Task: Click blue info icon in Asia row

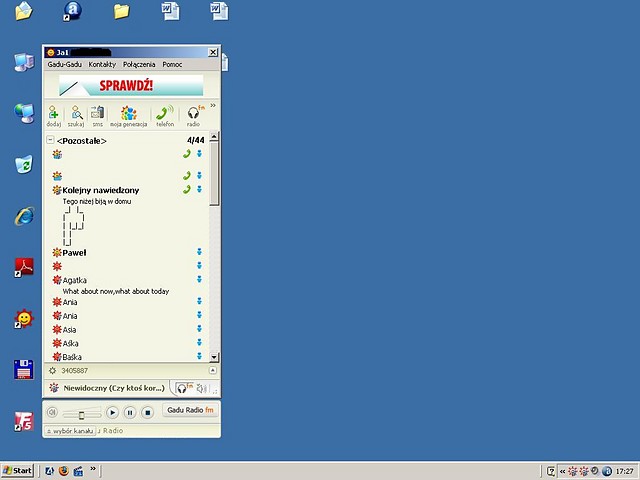Action: [x=199, y=329]
